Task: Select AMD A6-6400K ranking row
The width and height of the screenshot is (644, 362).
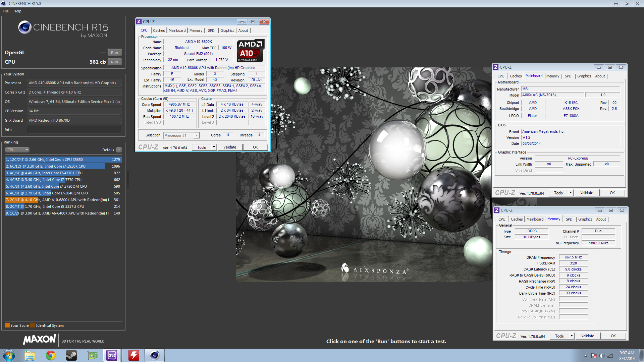Action: 63,213
